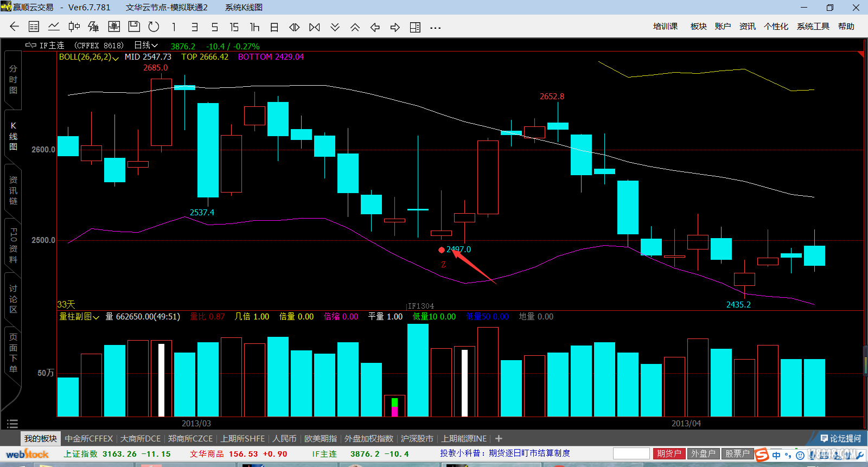
Task: Click the webstock logo in status bar
Action: [27, 454]
